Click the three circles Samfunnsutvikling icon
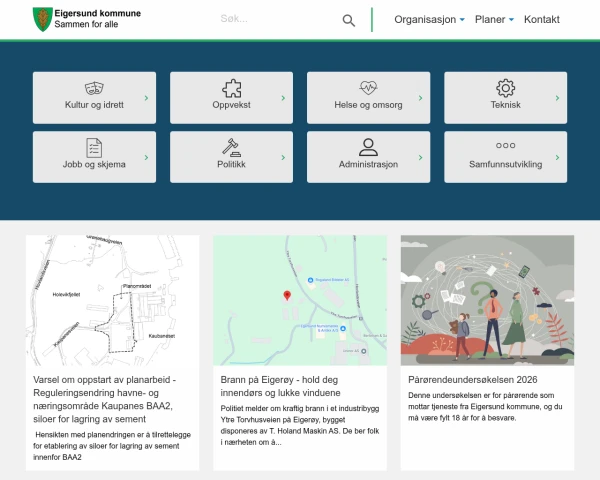The height and width of the screenshot is (480, 600). 505,146
